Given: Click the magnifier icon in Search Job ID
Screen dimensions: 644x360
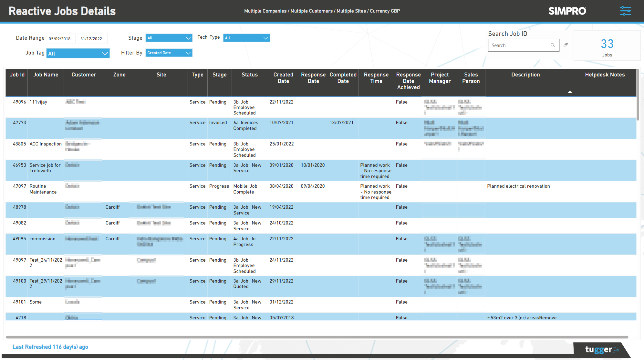Looking at the screenshot, I should pos(553,45).
